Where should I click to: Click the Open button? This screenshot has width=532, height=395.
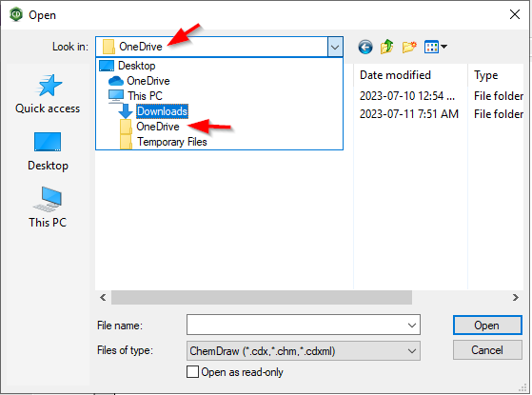pos(487,326)
